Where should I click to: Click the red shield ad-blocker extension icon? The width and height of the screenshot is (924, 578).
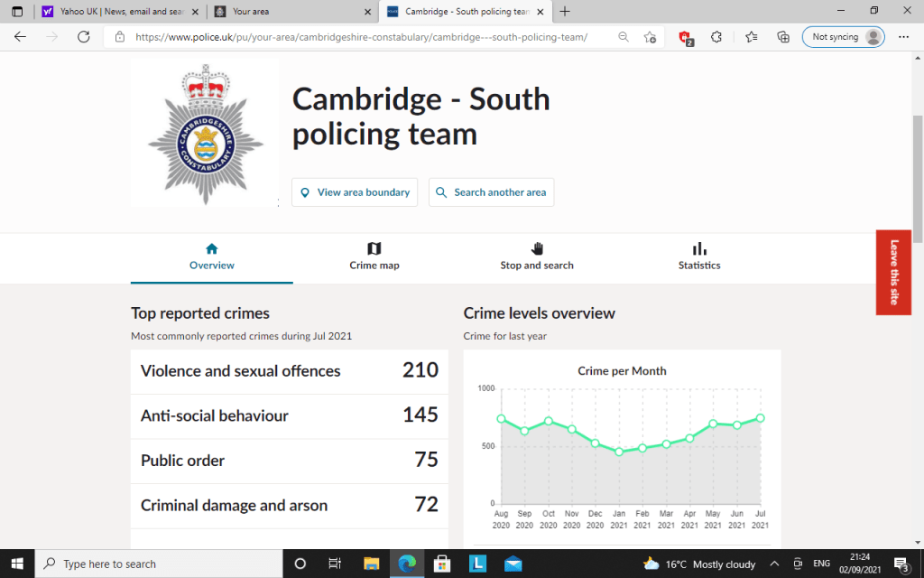pyautogui.click(x=685, y=37)
